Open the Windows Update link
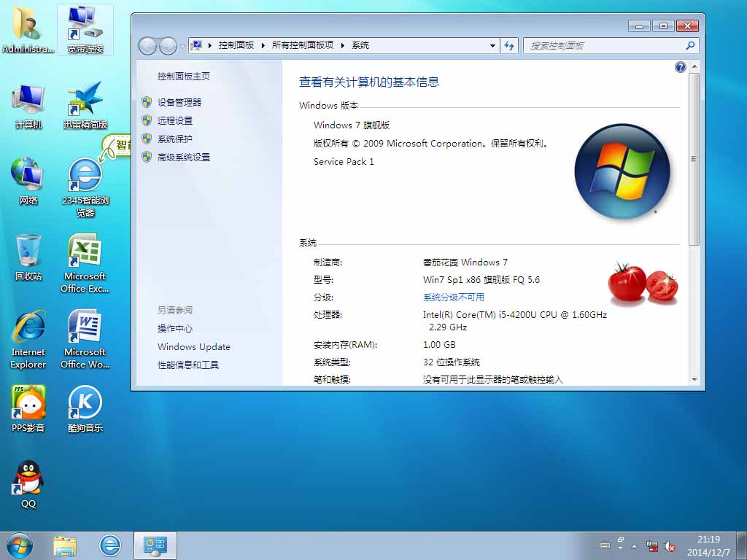The image size is (747, 560). [x=194, y=346]
